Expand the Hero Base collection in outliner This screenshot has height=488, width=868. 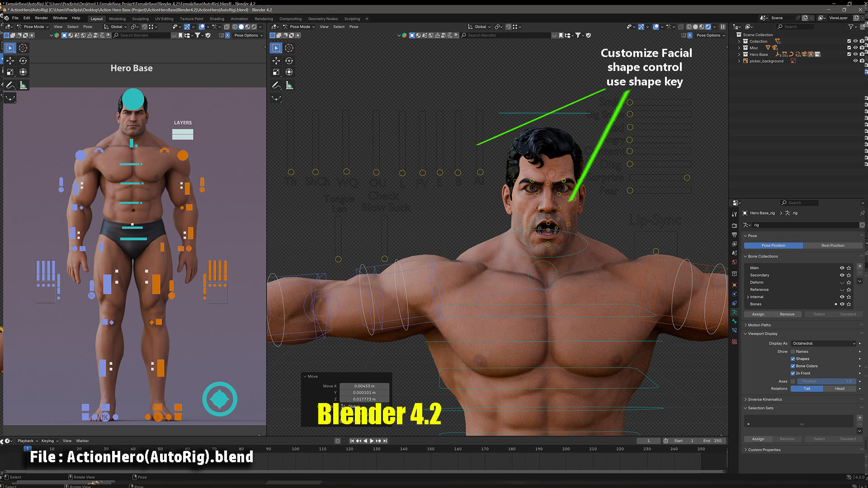click(x=739, y=54)
